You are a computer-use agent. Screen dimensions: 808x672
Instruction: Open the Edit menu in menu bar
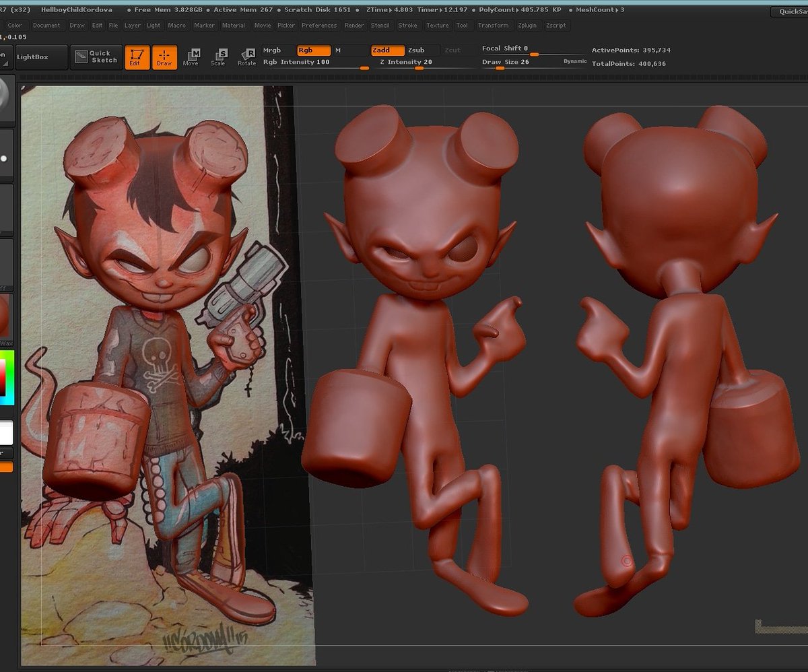(x=98, y=26)
